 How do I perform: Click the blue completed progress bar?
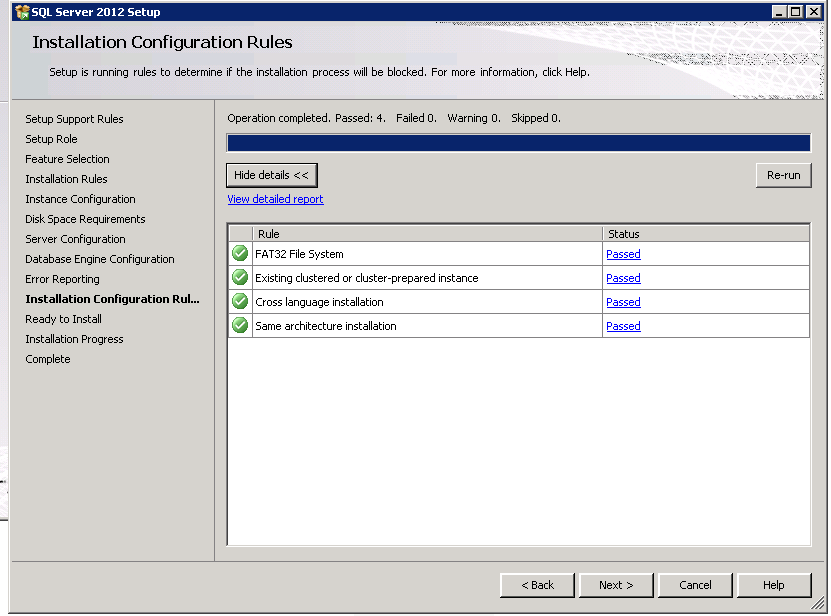[518, 143]
